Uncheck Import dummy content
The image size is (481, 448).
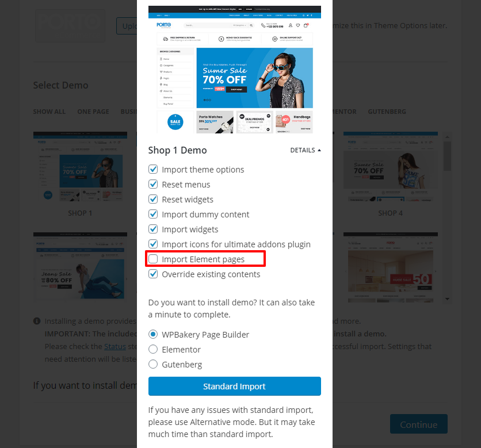pyautogui.click(x=153, y=214)
